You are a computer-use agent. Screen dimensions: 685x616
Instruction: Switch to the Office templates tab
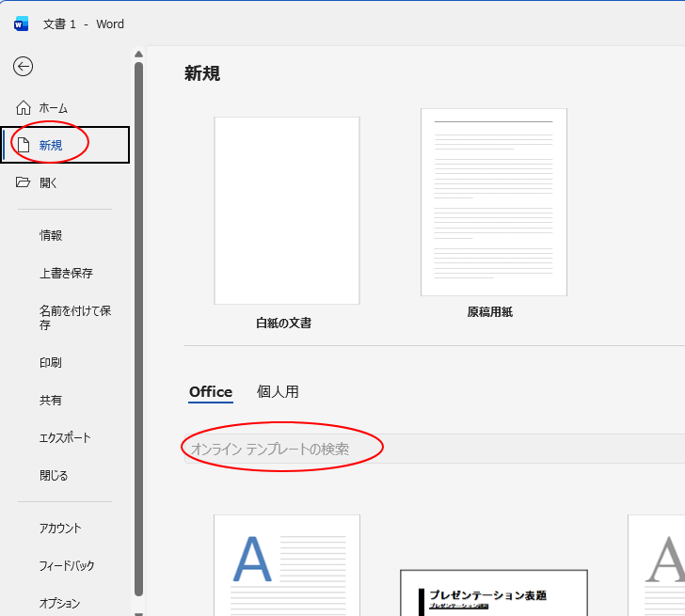[x=211, y=391]
